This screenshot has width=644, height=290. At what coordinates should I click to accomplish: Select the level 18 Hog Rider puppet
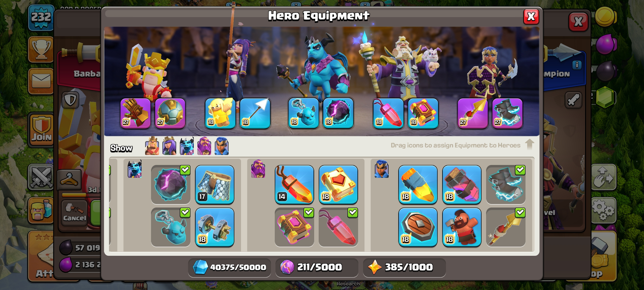[462, 227]
